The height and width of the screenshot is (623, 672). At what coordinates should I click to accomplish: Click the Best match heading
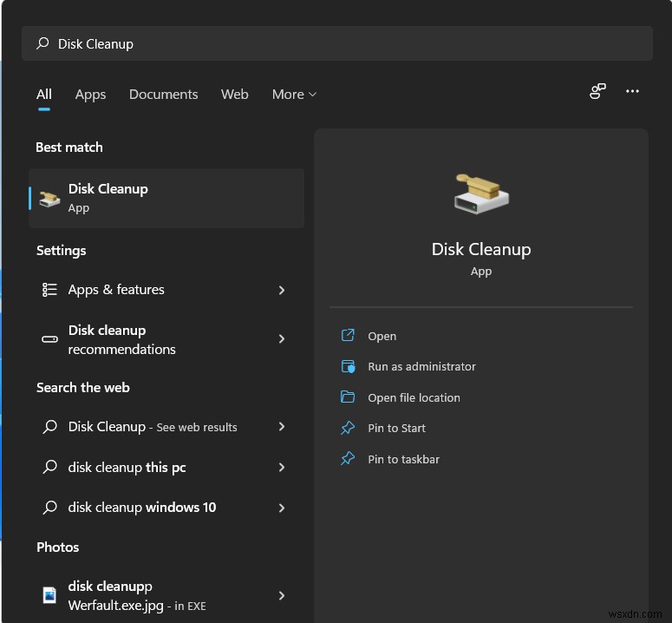[69, 147]
